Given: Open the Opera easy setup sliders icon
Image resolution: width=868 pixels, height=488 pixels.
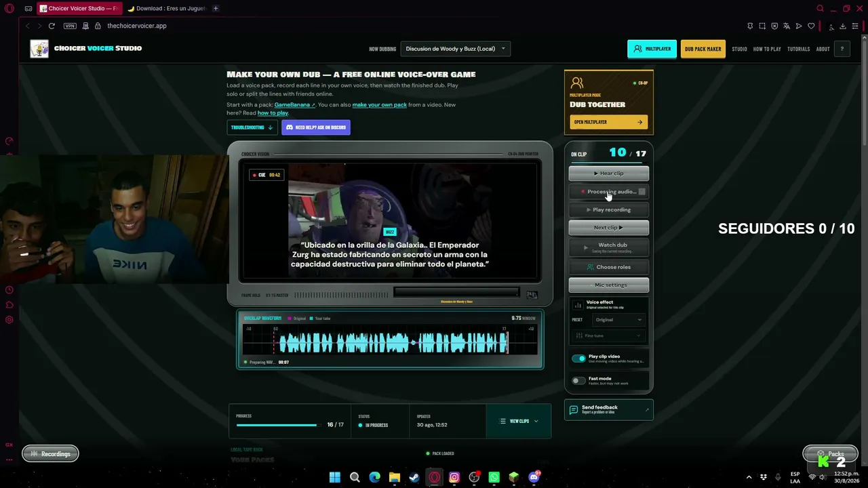Looking at the screenshot, I should coord(855,26).
